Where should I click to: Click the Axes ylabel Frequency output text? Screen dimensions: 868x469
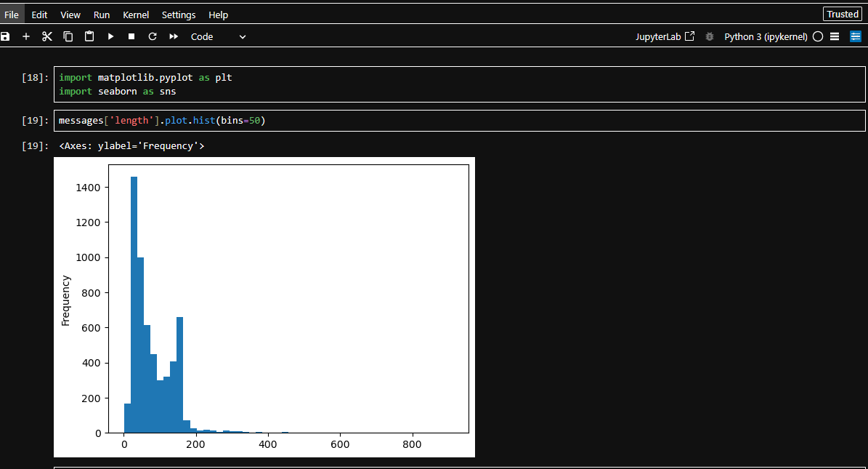tap(131, 146)
